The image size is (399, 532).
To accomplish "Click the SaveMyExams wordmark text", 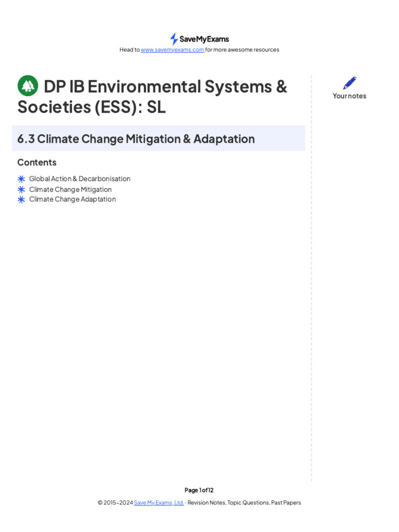I will (204, 39).
